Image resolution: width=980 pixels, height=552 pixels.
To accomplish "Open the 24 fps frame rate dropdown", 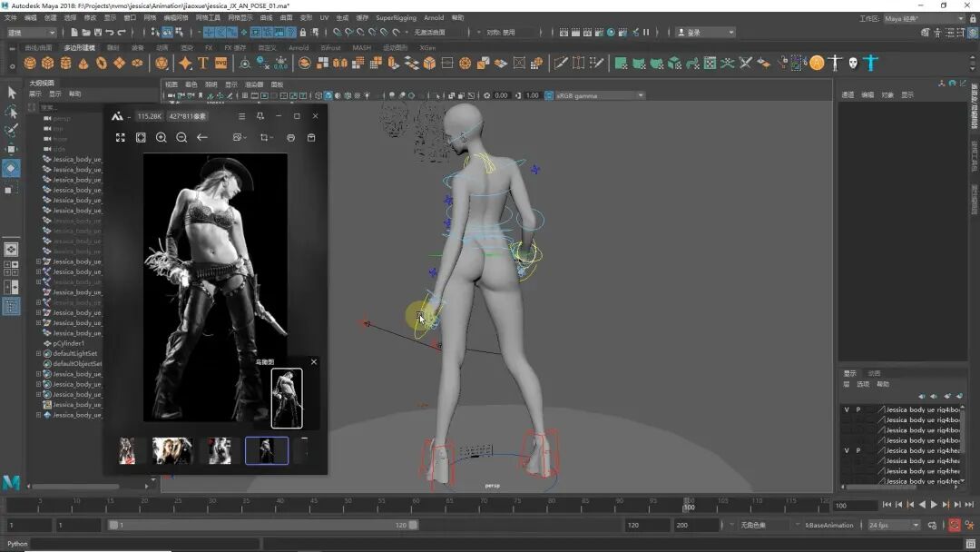I will coord(894,525).
